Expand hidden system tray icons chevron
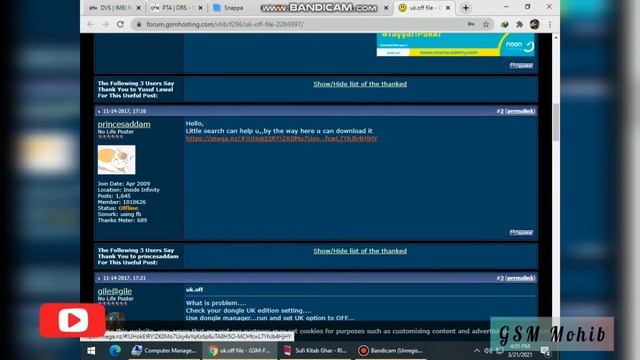 pyautogui.click(x=477, y=351)
